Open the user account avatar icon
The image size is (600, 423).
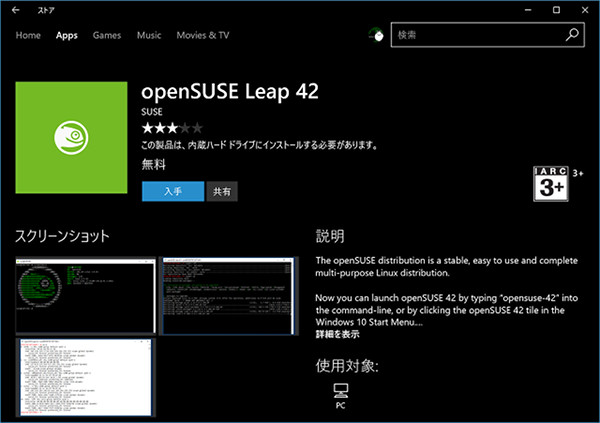click(376, 35)
